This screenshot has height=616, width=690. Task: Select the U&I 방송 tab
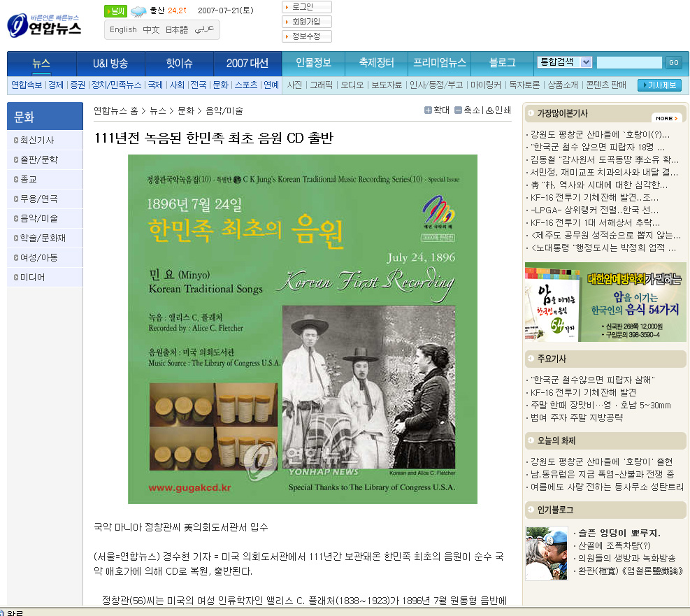(x=110, y=64)
